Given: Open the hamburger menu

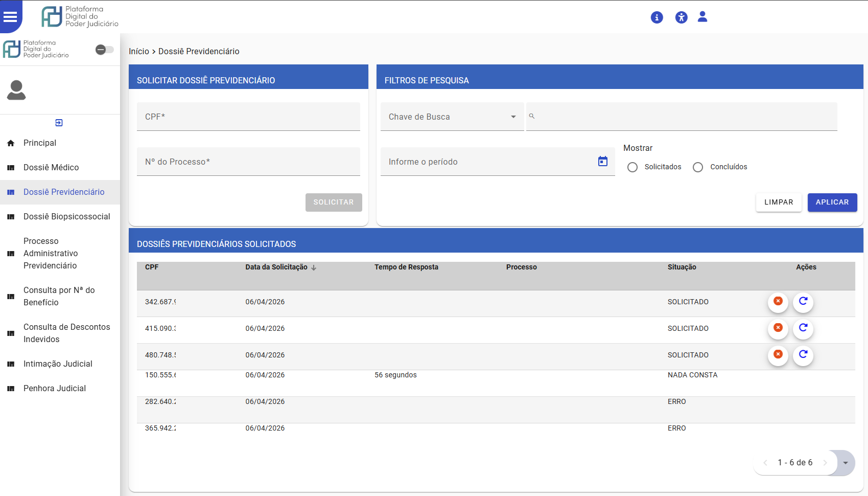Looking at the screenshot, I should pos(10,17).
